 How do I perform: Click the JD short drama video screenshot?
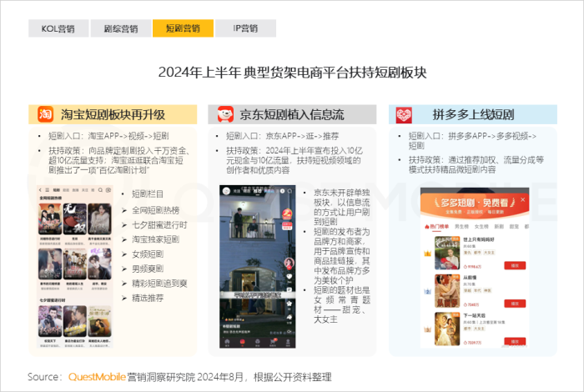tap(260, 267)
